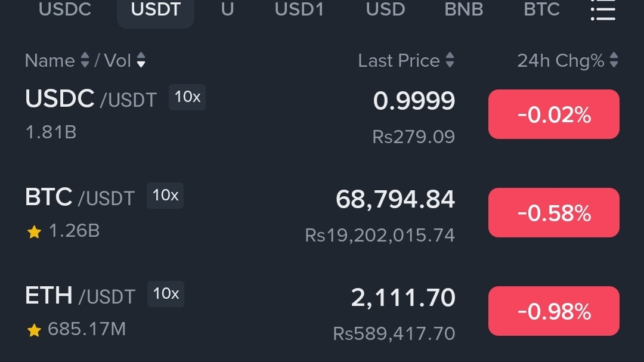Switch to the USD1 tab

pyautogui.click(x=299, y=10)
